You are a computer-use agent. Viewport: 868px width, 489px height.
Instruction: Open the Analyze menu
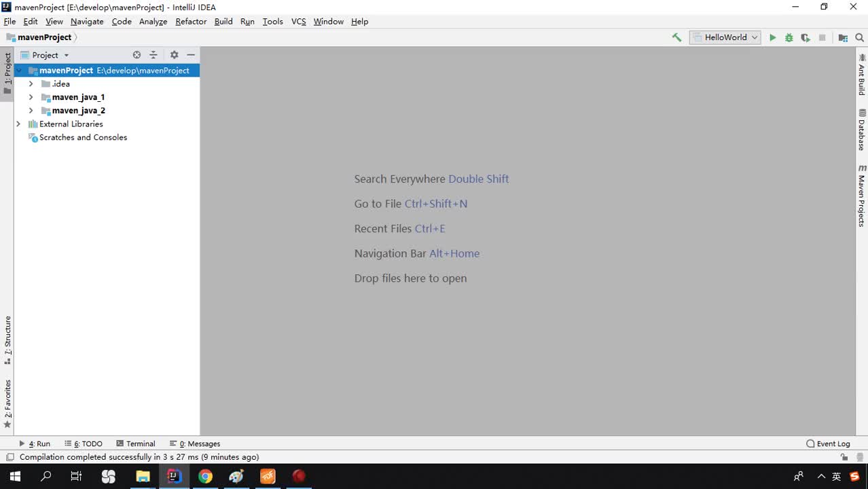point(153,22)
